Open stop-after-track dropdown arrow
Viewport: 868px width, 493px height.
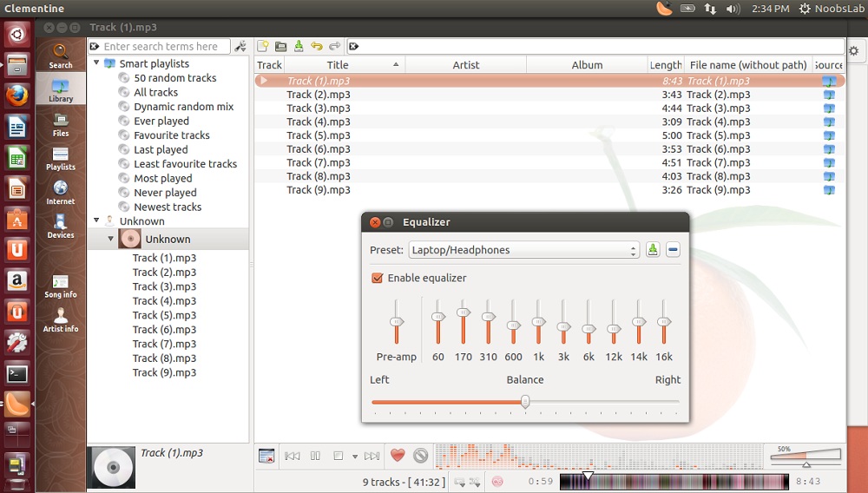355,457
